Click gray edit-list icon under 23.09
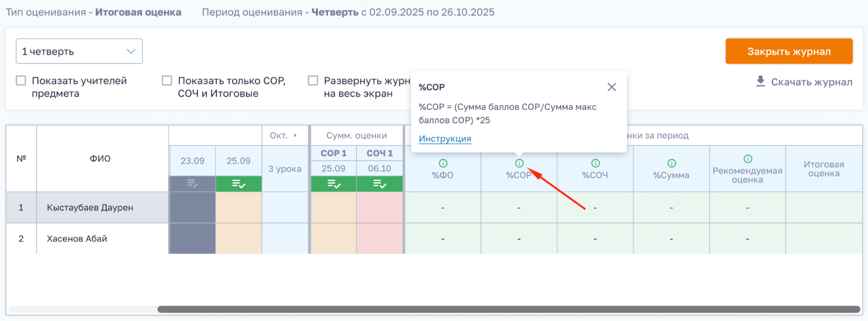Image resolution: width=868 pixels, height=321 pixels. click(x=192, y=184)
